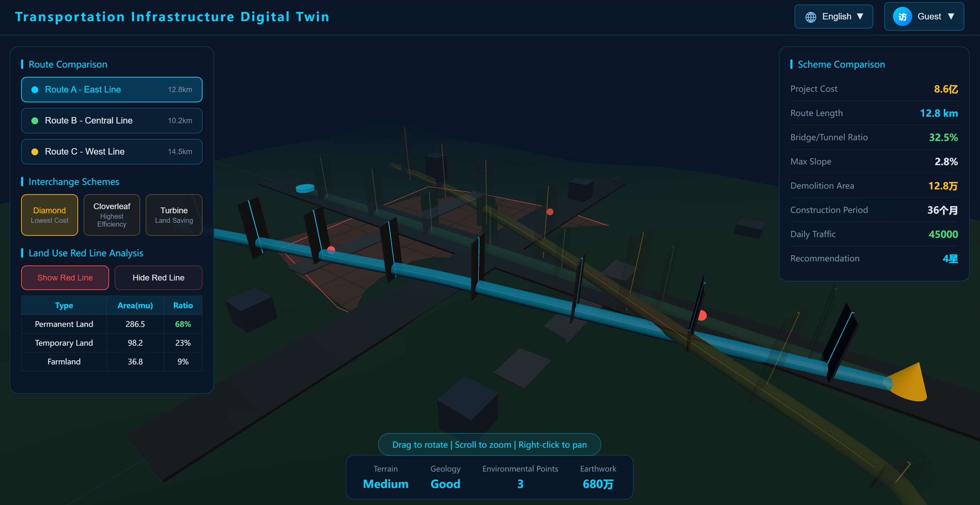Select Route C - West Line
The width and height of the screenshot is (980, 505).
112,152
